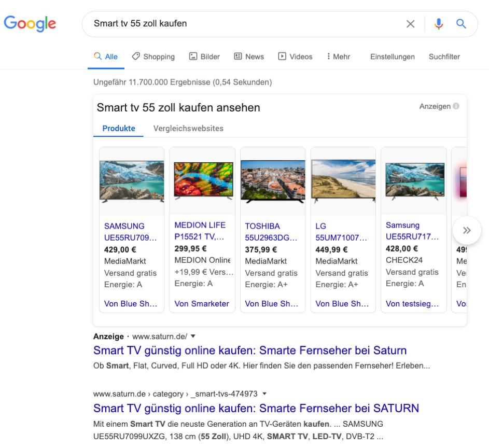
Task: Open the Suchfilter options
Action: (x=444, y=57)
